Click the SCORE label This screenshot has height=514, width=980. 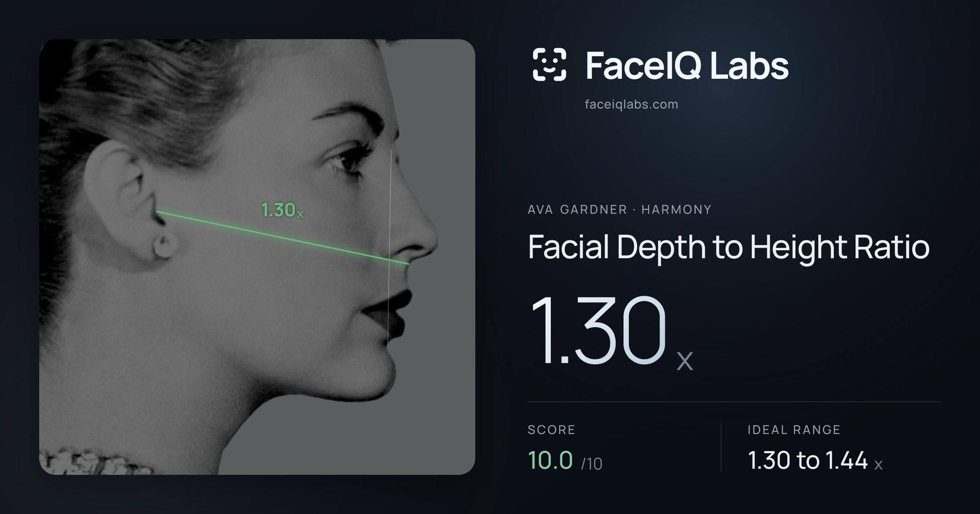click(x=551, y=430)
